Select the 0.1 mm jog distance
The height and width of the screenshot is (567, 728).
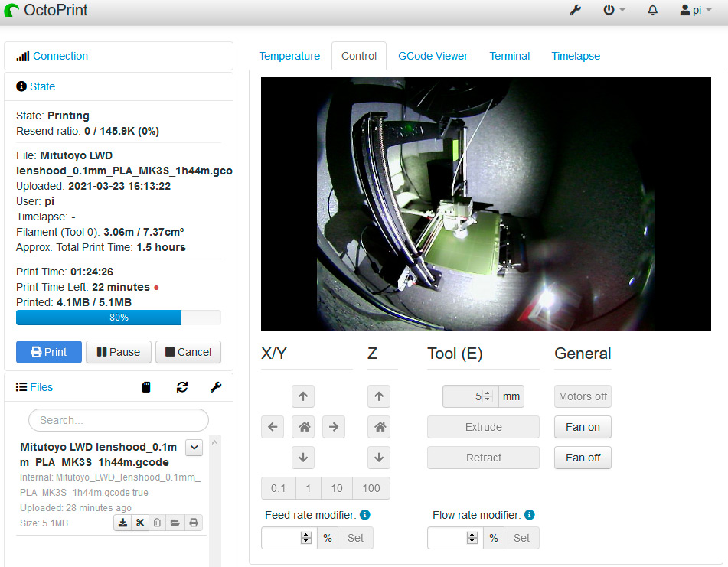coord(278,488)
